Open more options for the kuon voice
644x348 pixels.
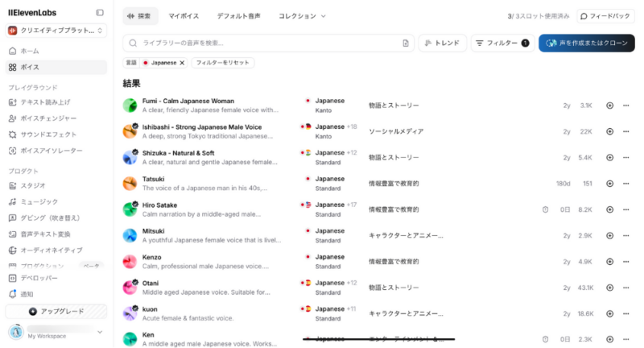625,313
